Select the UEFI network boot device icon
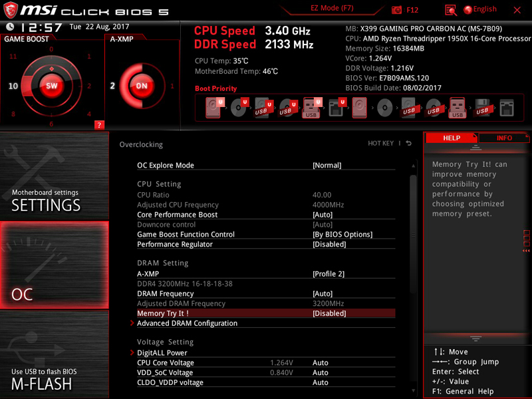Screen dimensions: 532x399 tap(336, 108)
